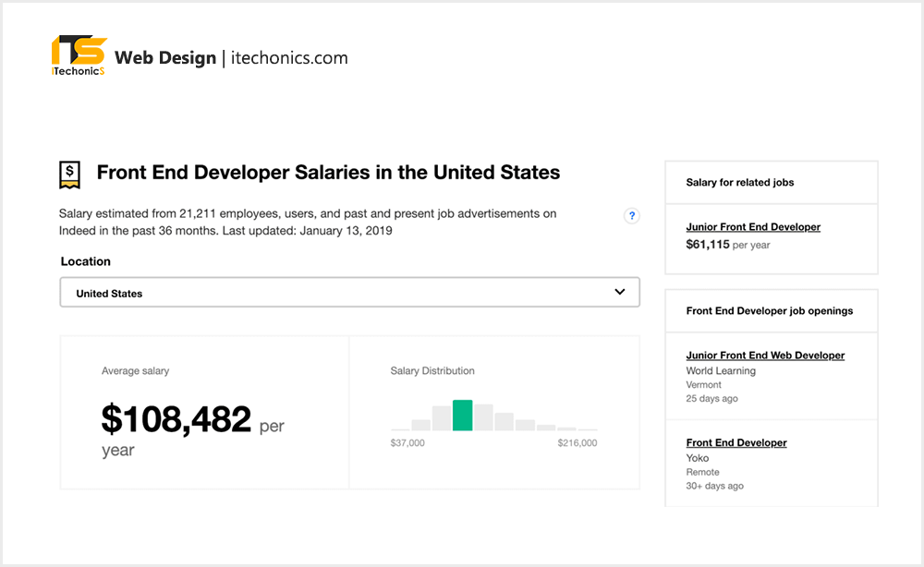The width and height of the screenshot is (924, 567).
Task: Click the $216,000 end of the salary range
Action: (x=576, y=442)
